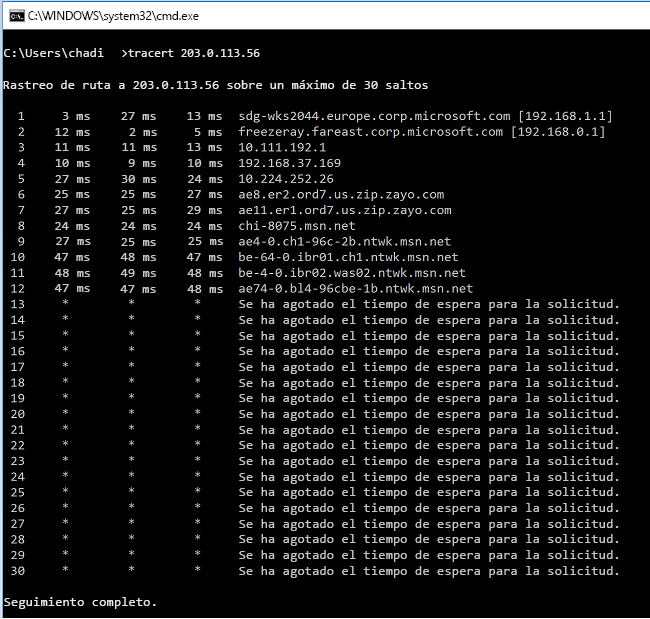This screenshot has height=619, width=650.
Task: Click the tracert 203.0.113.56 command text
Action: 194,53
